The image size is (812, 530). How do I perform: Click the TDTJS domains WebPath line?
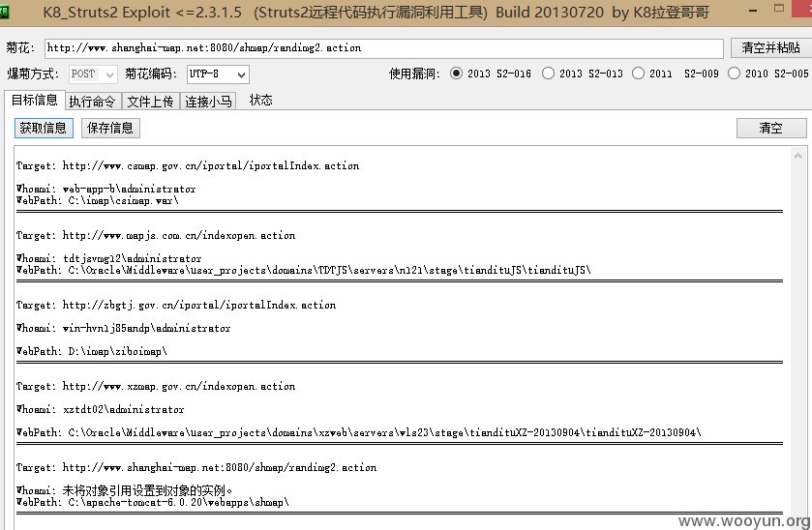(304, 270)
